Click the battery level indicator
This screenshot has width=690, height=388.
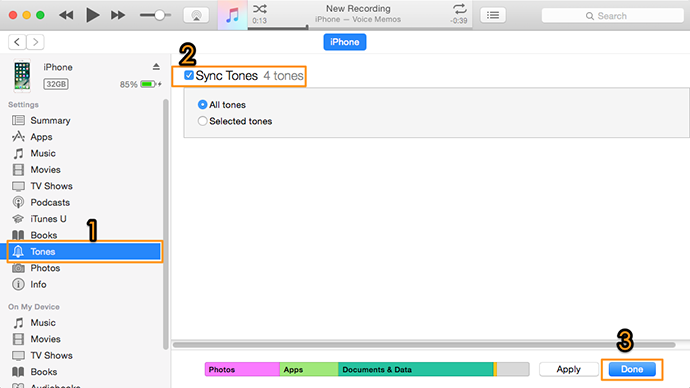click(148, 84)
